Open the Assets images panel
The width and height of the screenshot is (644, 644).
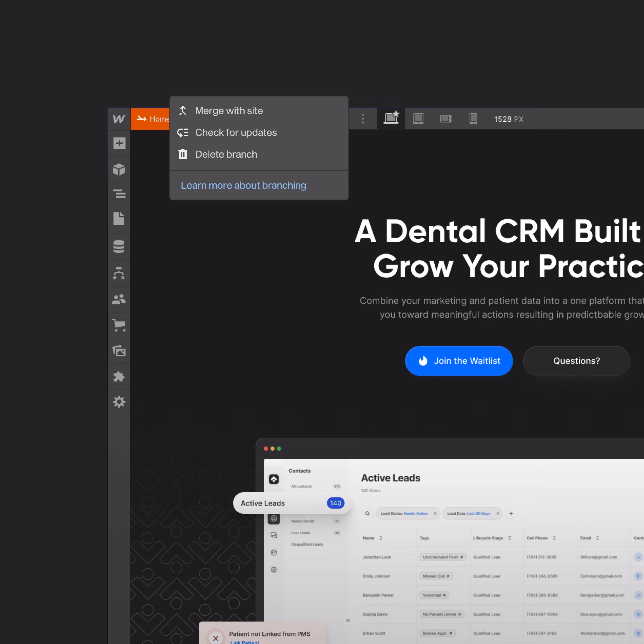click(x=119, y=351)
